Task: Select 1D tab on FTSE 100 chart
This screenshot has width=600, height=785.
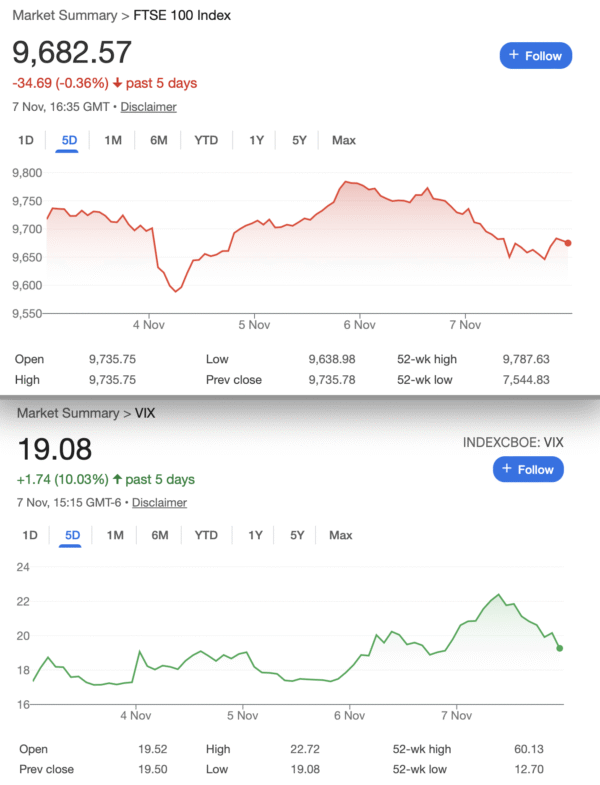Action: (x=26, y=140)
